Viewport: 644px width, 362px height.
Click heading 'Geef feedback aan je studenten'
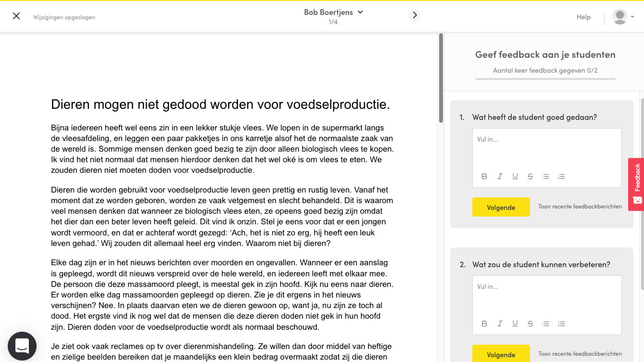[x=545, y=54]
